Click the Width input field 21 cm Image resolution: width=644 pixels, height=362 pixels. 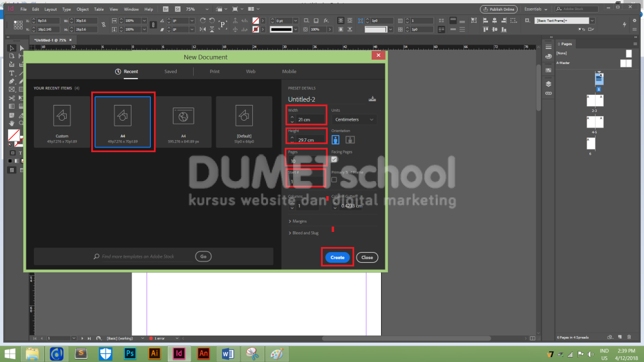311,119
